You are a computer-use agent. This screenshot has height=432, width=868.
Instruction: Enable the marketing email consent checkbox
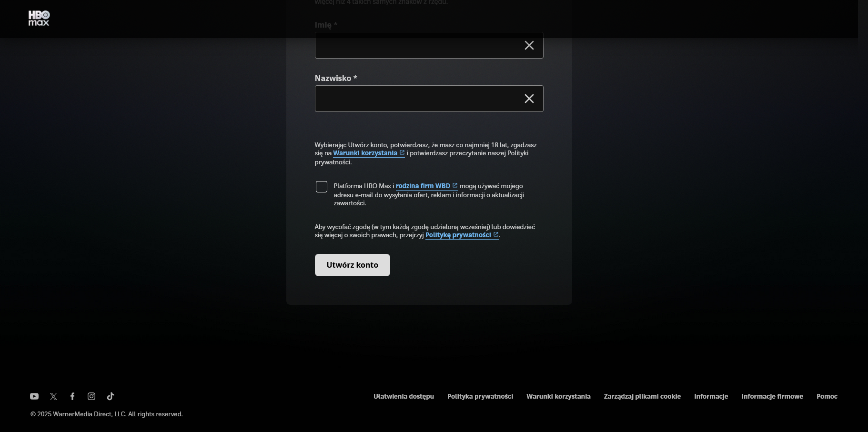[322, 187]
